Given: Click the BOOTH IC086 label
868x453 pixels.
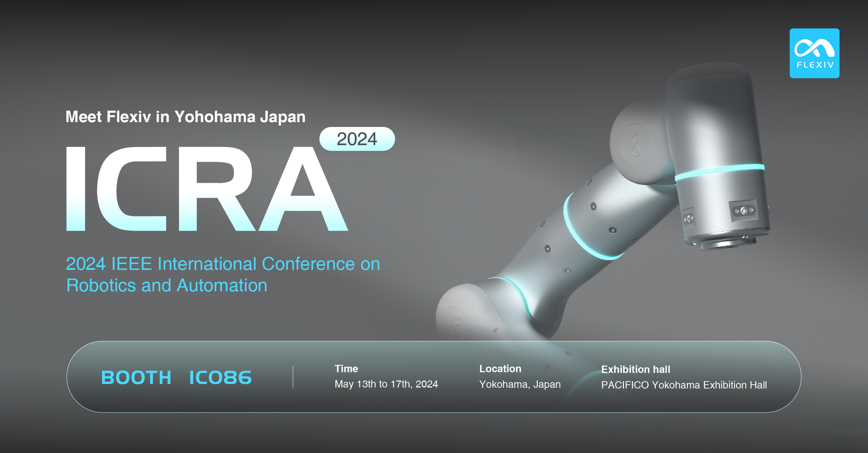Looking at the screenshot, I should click(x=175, y=378).
